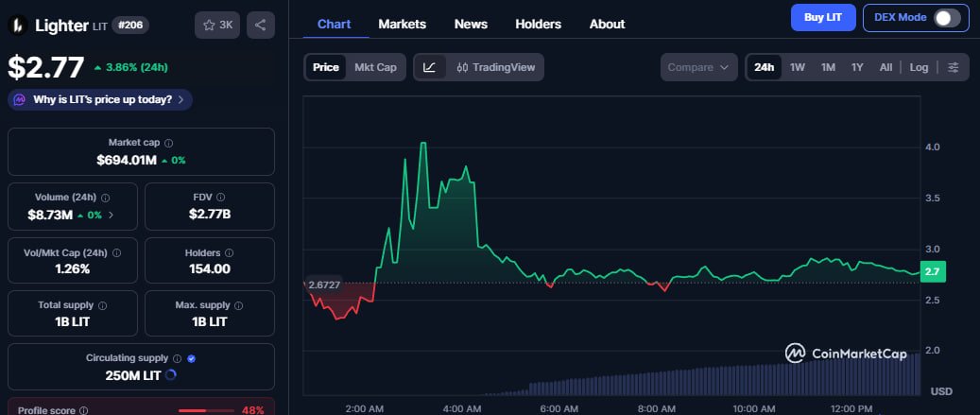Click the $694.01M market cap value
The height and width of the screenshot is (415, 980).
pos(127,160)
